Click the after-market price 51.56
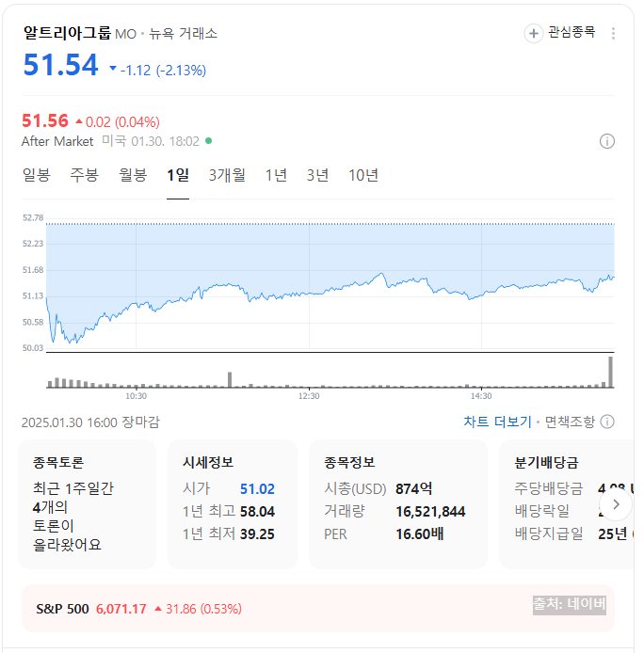The image size is (644, 653). 45,120
